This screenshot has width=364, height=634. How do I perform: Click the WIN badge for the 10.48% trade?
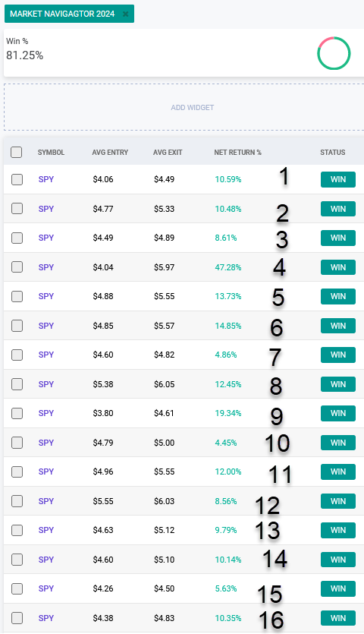click(x=338, y=209)
